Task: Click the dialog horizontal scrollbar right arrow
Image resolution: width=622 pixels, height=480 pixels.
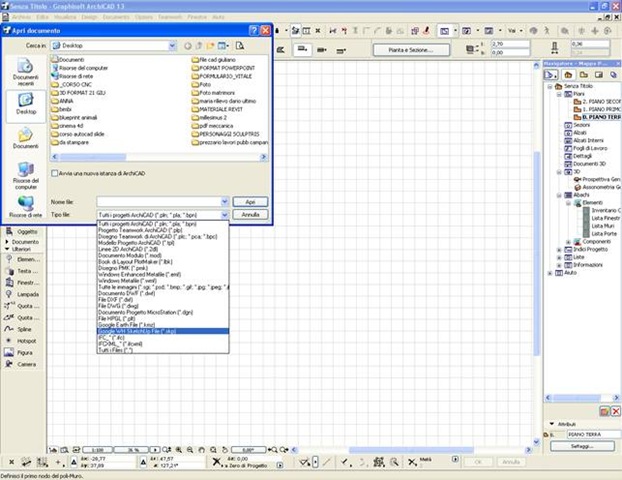Action: pos(263,157)
